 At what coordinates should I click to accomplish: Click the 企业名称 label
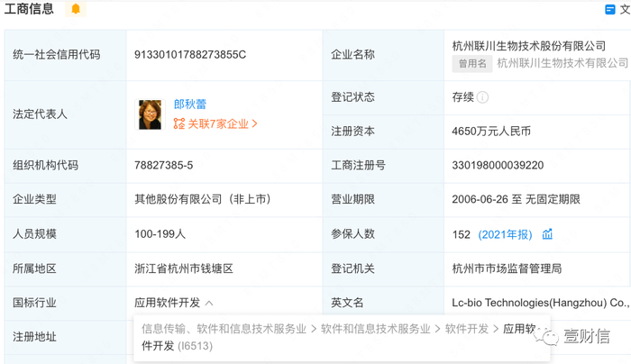[x=352, y=55]
